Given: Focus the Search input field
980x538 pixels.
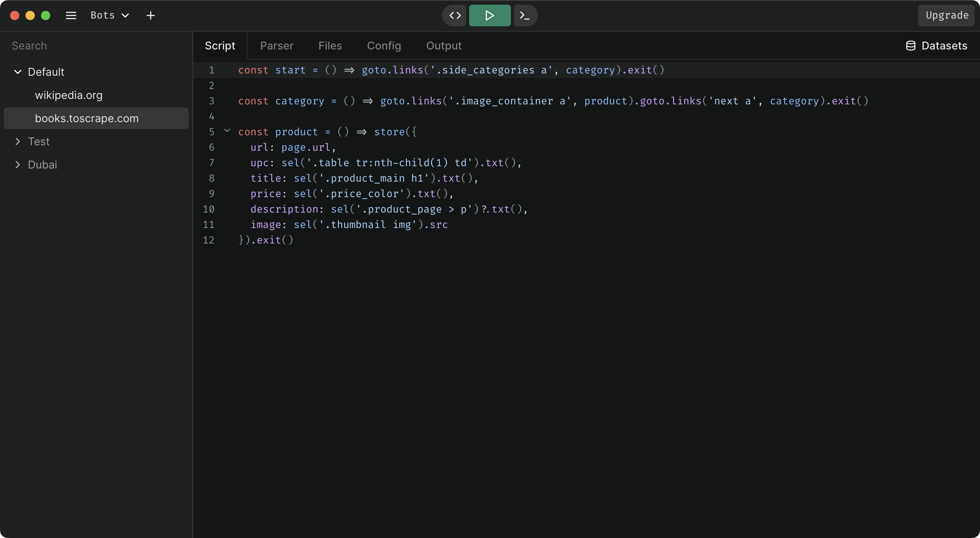Looking at the screenshot, I should point(96,46).
